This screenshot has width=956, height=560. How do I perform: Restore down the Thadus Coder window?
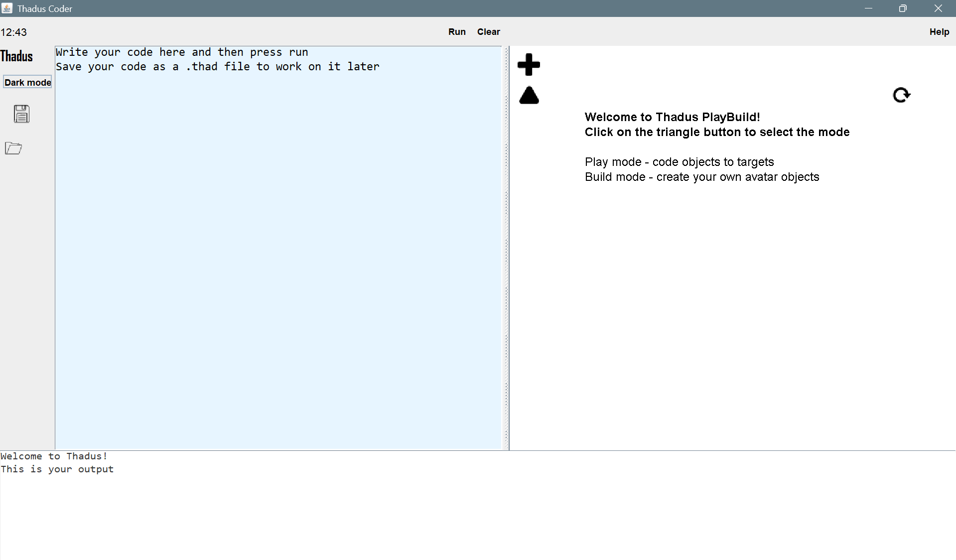(x=903, y=8)
